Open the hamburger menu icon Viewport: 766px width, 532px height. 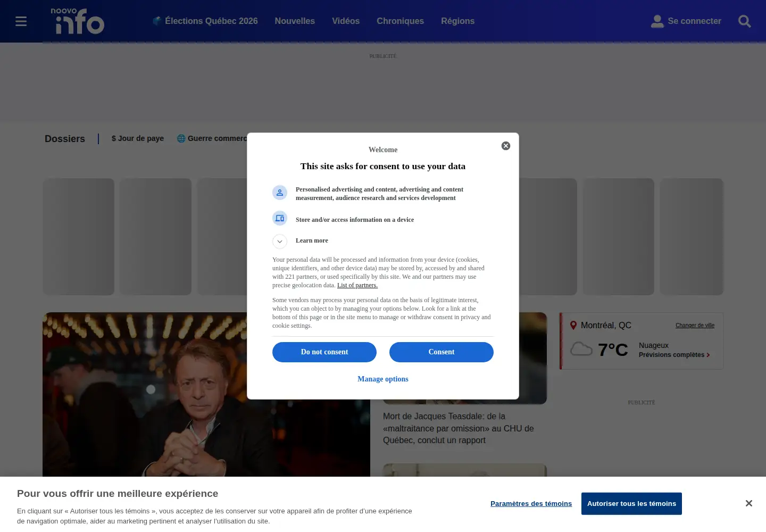(x=21, y=21)
